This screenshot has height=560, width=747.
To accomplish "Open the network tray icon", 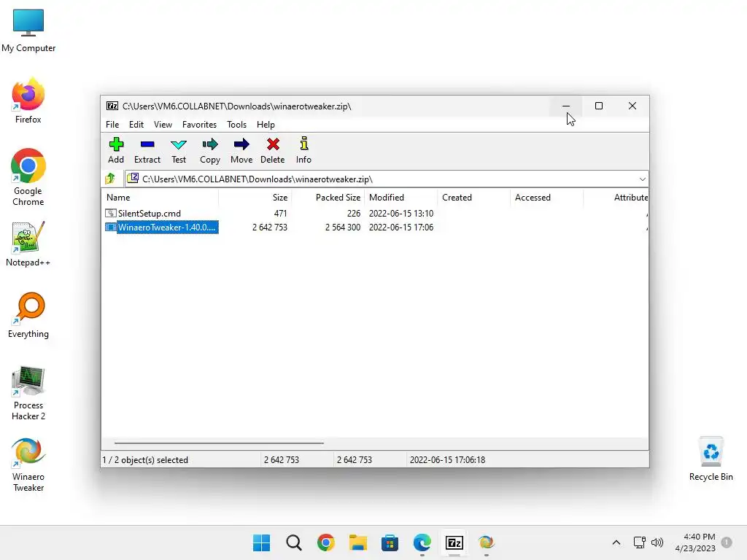I will point(639,542).
